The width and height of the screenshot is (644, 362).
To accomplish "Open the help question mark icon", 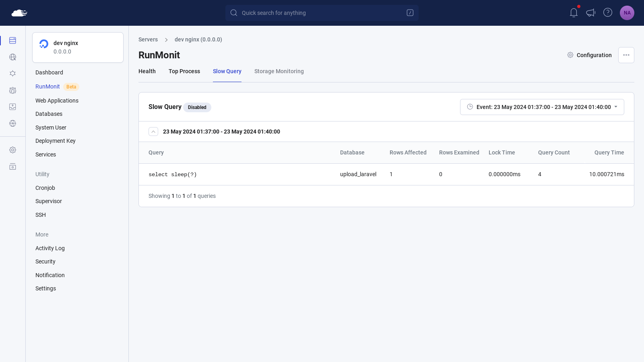I will tap(608, 12).
